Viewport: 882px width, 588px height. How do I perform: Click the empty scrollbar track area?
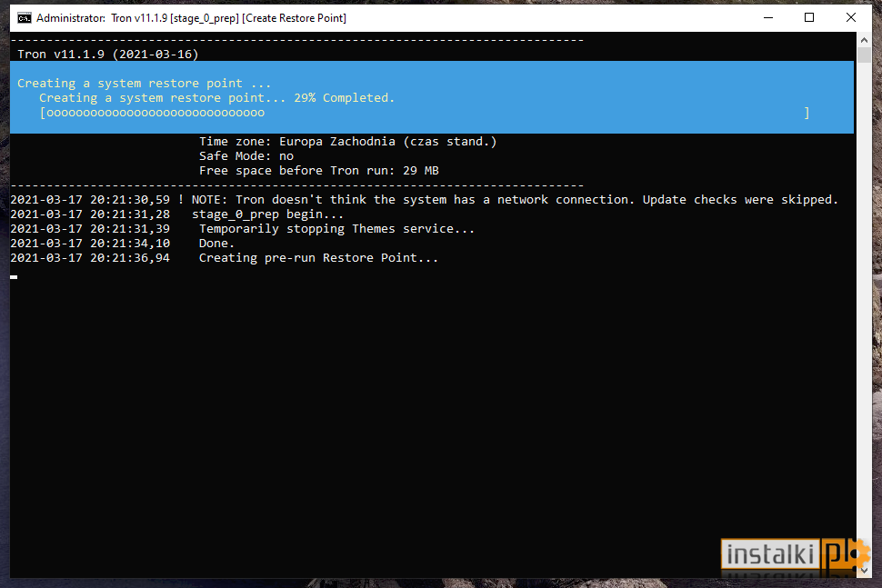864,309
